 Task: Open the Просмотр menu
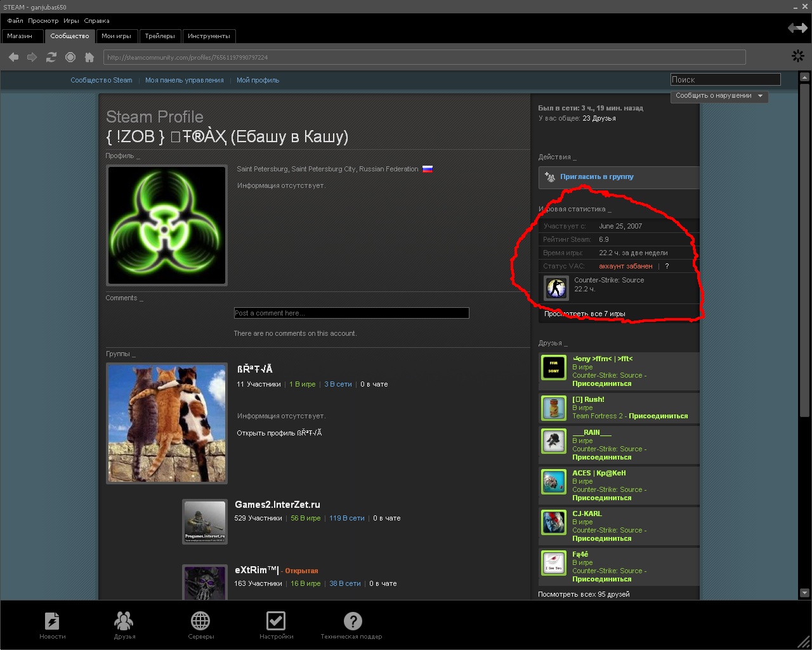43,21
